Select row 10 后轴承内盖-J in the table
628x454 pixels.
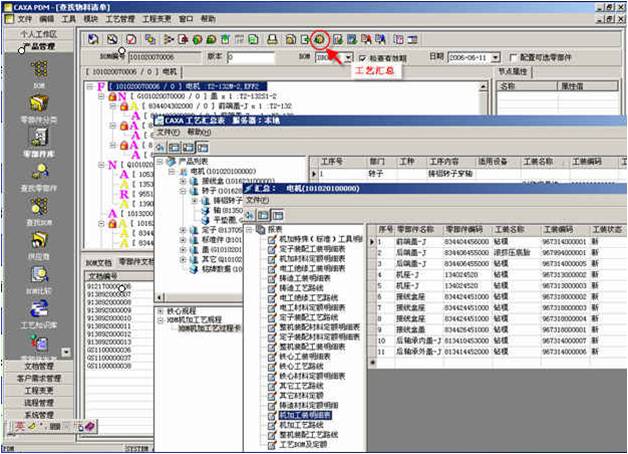[x=499, y=340]
